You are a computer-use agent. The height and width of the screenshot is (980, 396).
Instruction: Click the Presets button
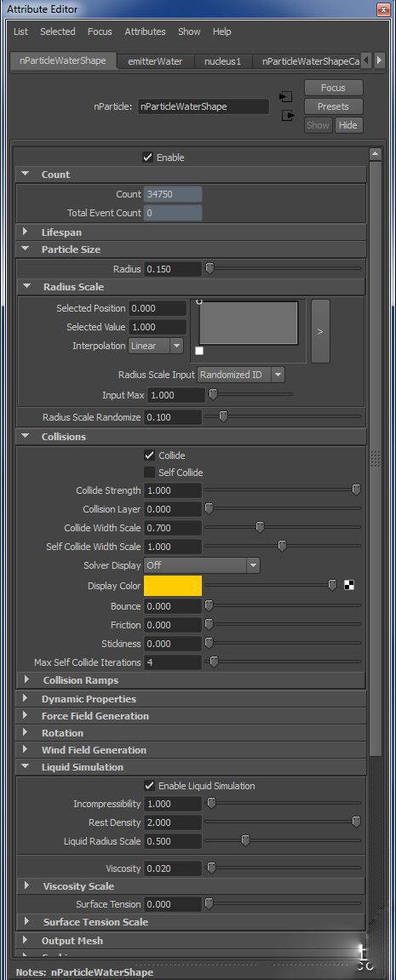pos(334,106)
